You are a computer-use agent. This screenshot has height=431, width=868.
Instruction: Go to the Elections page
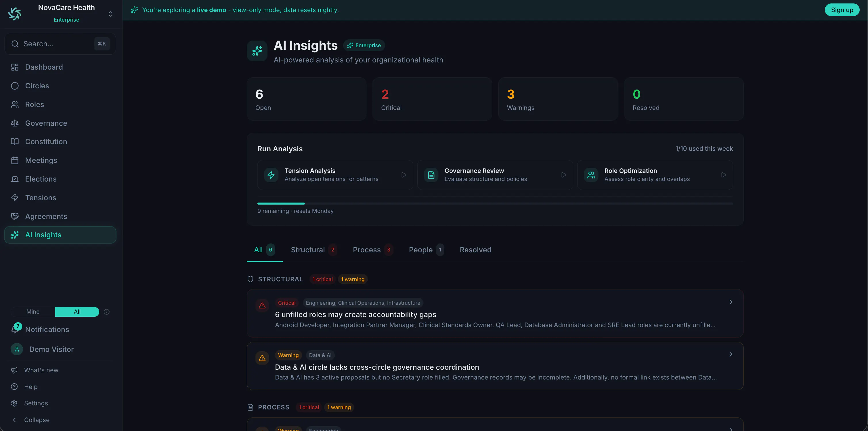point(60,179)
